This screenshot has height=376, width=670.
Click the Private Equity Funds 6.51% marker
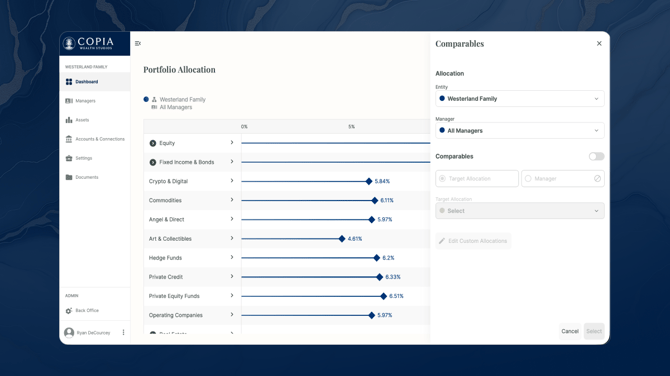383,296
